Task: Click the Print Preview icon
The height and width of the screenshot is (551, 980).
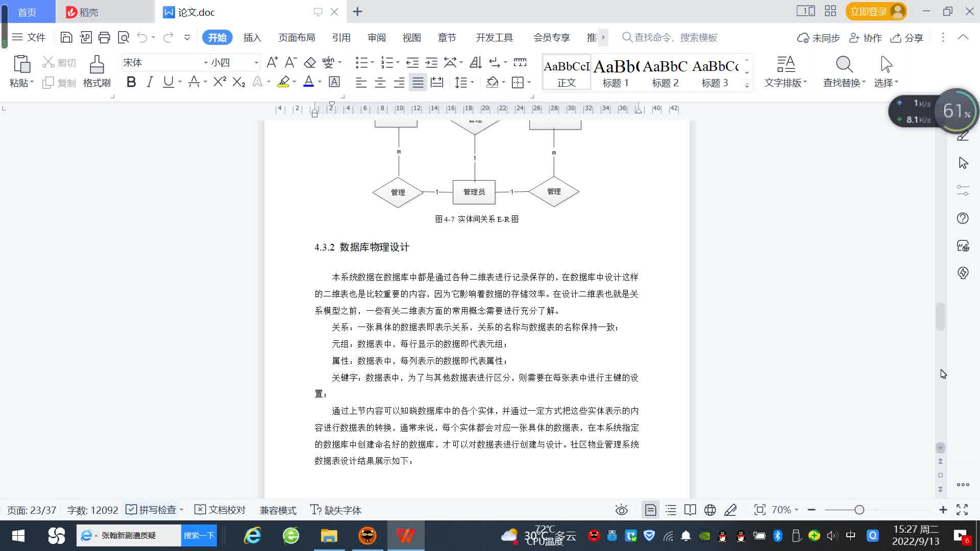Action: pyautogui.click(x=124, y=37)
